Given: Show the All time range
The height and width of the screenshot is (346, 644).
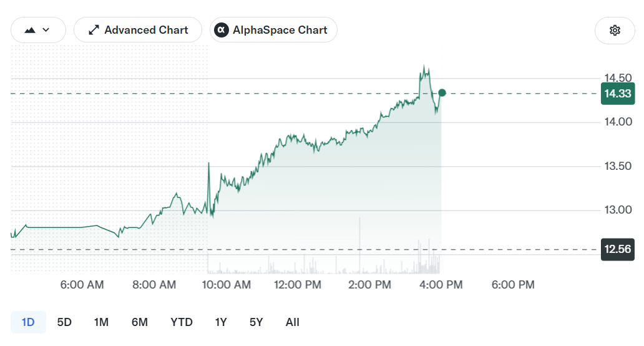Looking at the screenshot, I should pyautogui.click(x=293, y=322).
